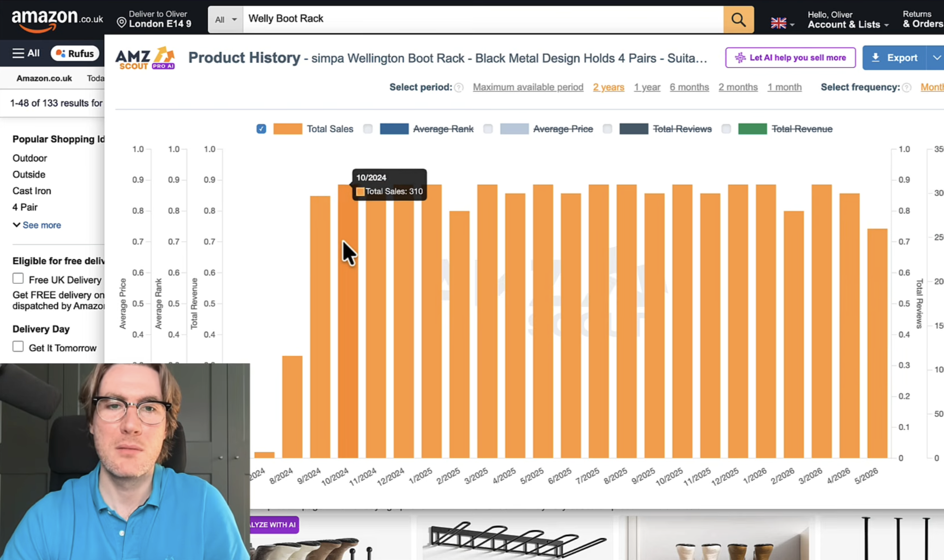944x560 pixels.
Task: Click the dark slate Total Reviews swatch
Action: coord(634,129)
